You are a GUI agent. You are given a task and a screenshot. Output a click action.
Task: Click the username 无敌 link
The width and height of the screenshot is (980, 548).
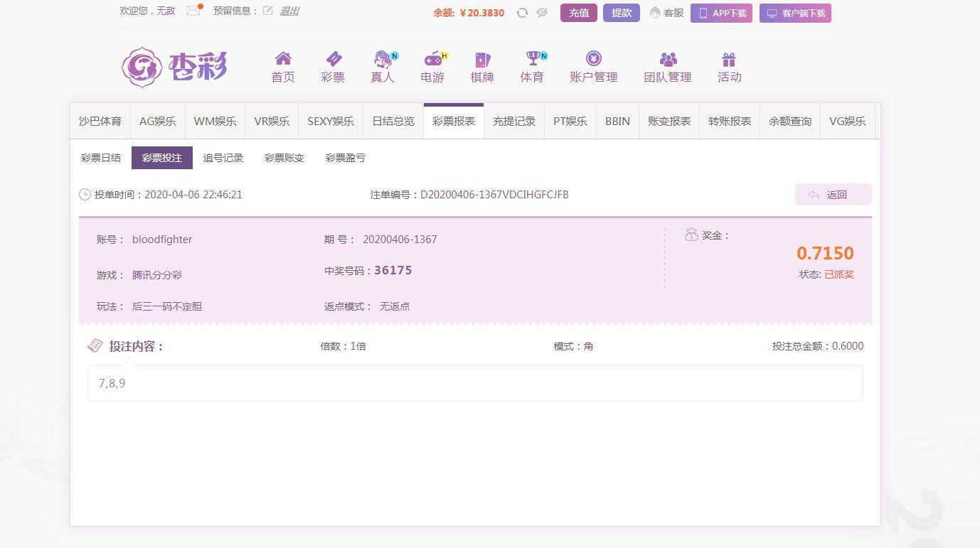click(166, 11)
